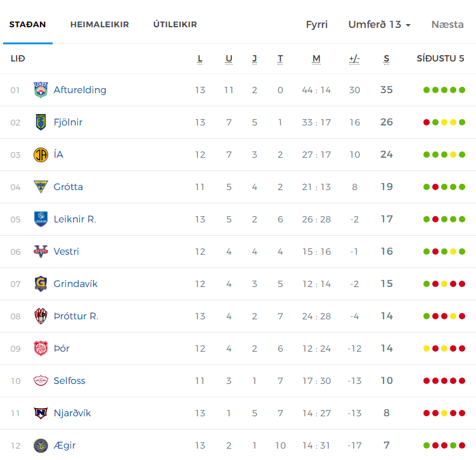
Task: Click the Leiknir R. blue shield logo
Action: click(41, 219)
